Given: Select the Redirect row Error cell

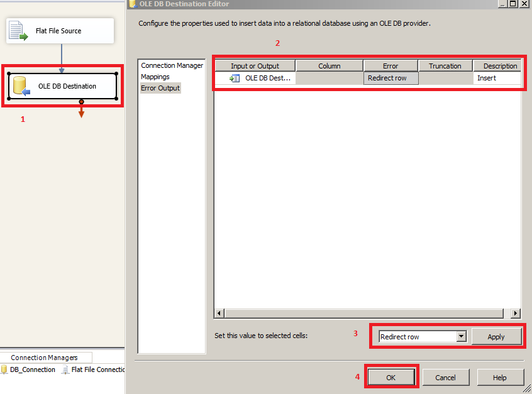Looking at the screenshot, I should pos(391,78).
